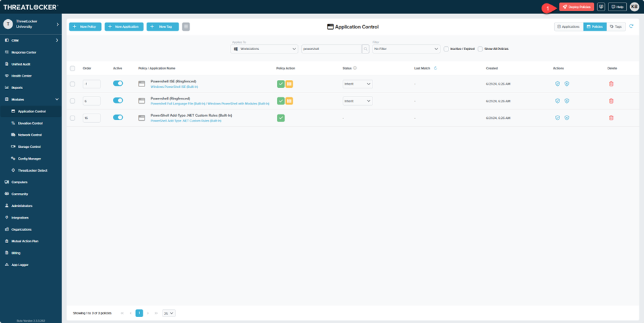This screenshot has width=644, height=323.
Task: Expand the ThreatLocker University organization chevron
Action: coord(57,24)
